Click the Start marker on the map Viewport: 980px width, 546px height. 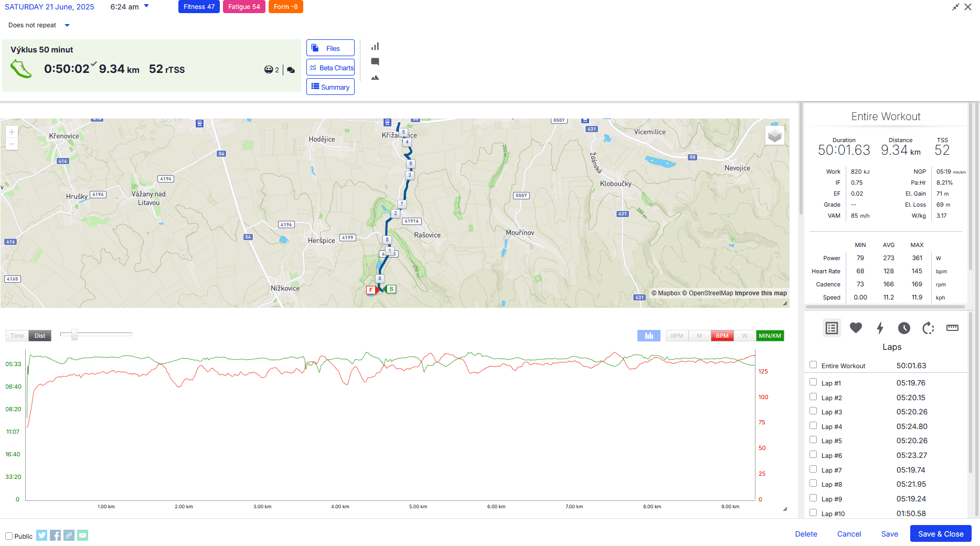[x=391, y=289]
